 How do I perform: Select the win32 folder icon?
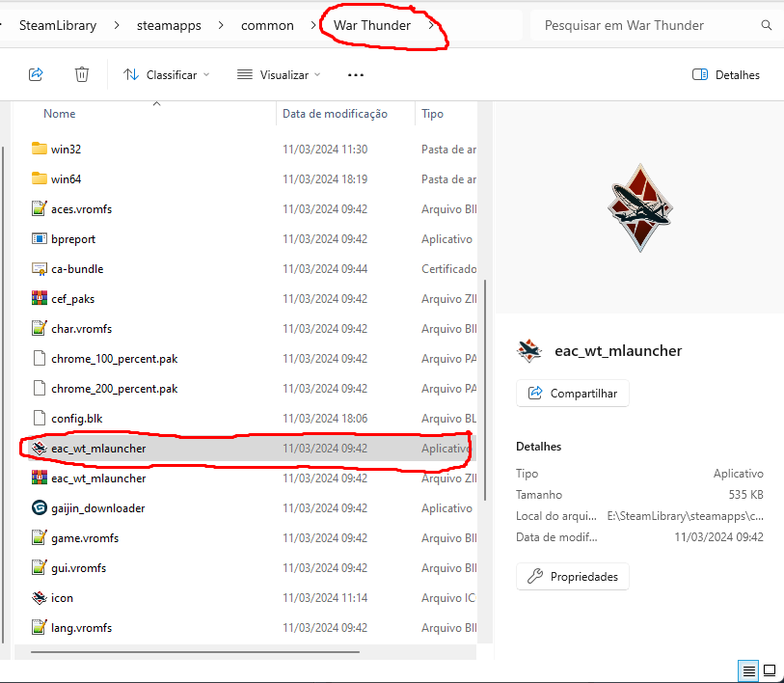pos(39,149)
